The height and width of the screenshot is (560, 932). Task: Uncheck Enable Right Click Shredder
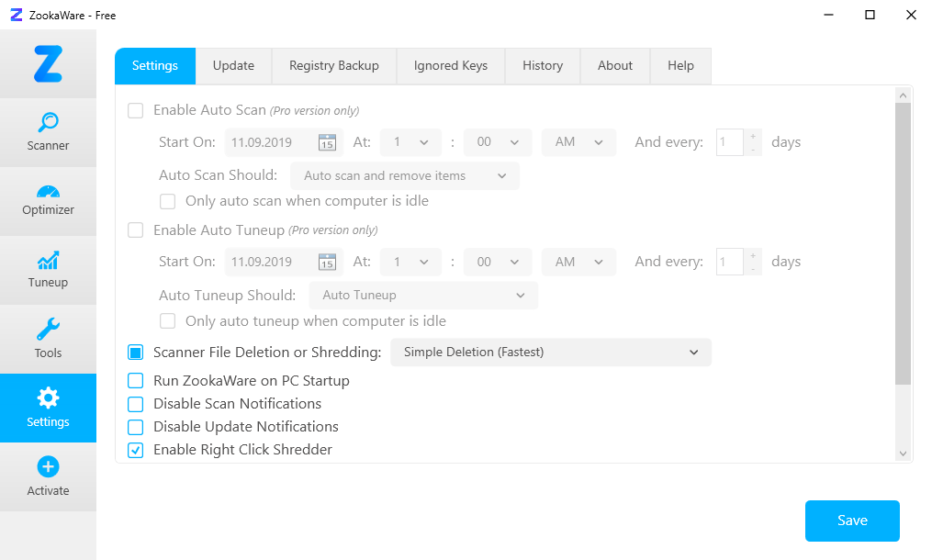(136, 450)
